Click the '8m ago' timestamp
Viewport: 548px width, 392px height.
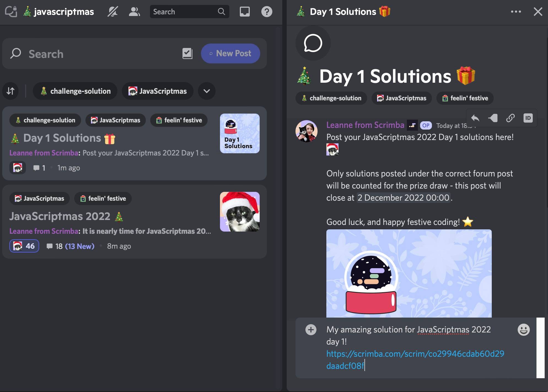click(119, 246)
